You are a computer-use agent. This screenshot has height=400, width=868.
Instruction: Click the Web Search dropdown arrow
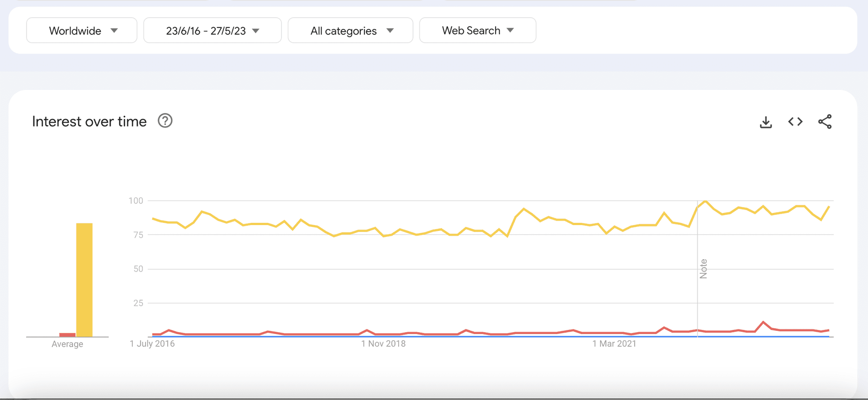pos(510,30)
